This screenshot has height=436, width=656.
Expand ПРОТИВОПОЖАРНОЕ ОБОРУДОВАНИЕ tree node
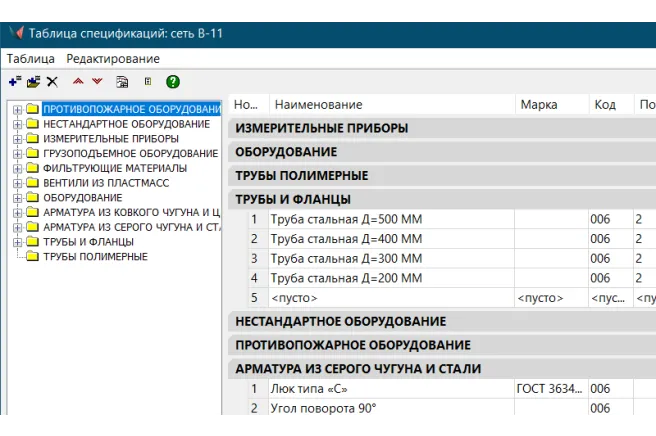point(17,109)
